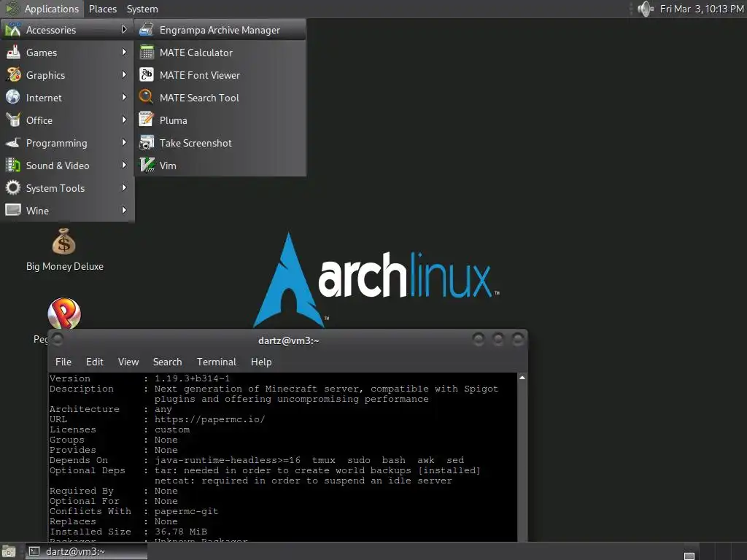Image resolution: width=747 pixels, height=560 pixels.
Task: Open the terminal Search menu
Action: [167, 362]
